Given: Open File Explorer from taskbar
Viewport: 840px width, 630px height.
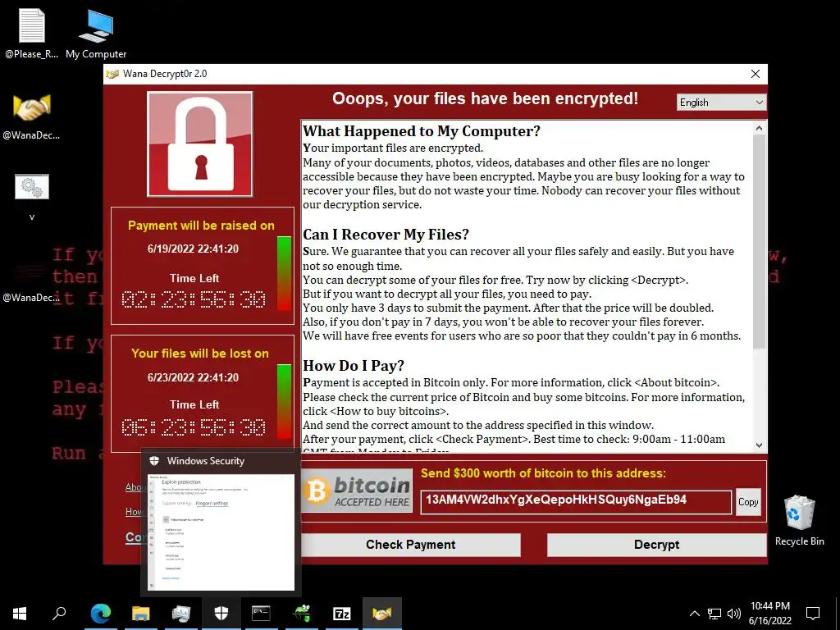Looking at the screenshot, I should [141, 614].
